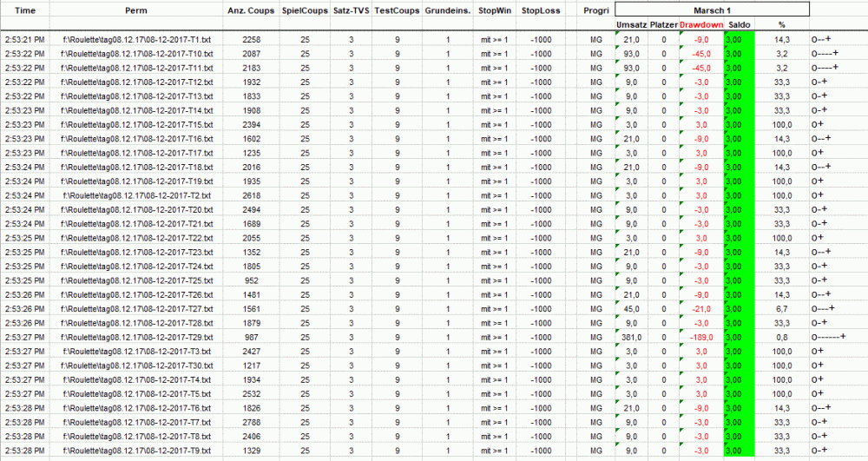Select the StopWin 'mit >= 1' cell in T1 row

click(495, 40)
